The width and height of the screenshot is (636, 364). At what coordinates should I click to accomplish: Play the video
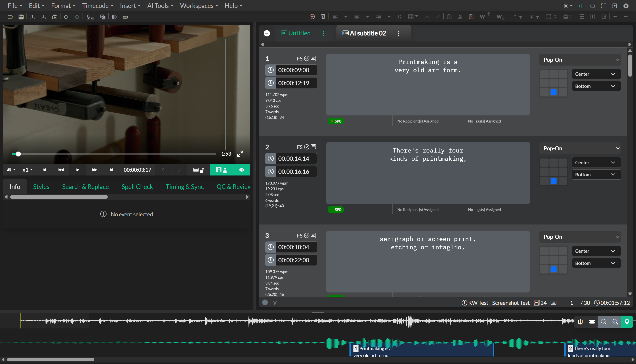[77, 170]
